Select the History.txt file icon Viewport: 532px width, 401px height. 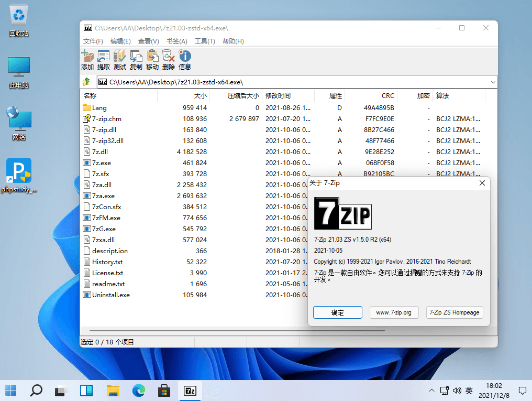pyautogui.click(x=87, y=262)
